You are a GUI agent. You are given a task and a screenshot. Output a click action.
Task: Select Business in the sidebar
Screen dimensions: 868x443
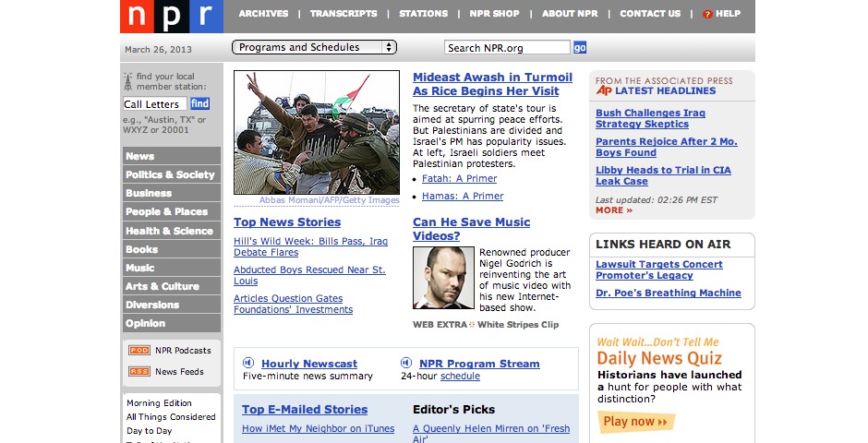tap(172, 193)
